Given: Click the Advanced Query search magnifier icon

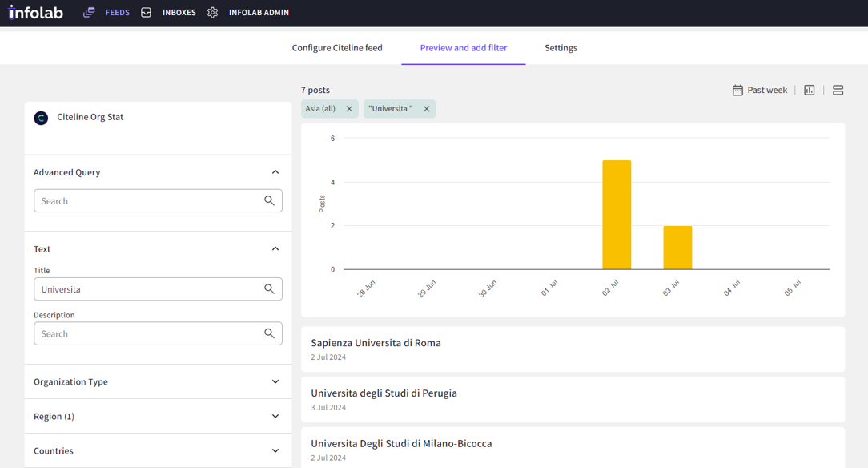Looking at the screenshot, I should click(x=269, y=201).
